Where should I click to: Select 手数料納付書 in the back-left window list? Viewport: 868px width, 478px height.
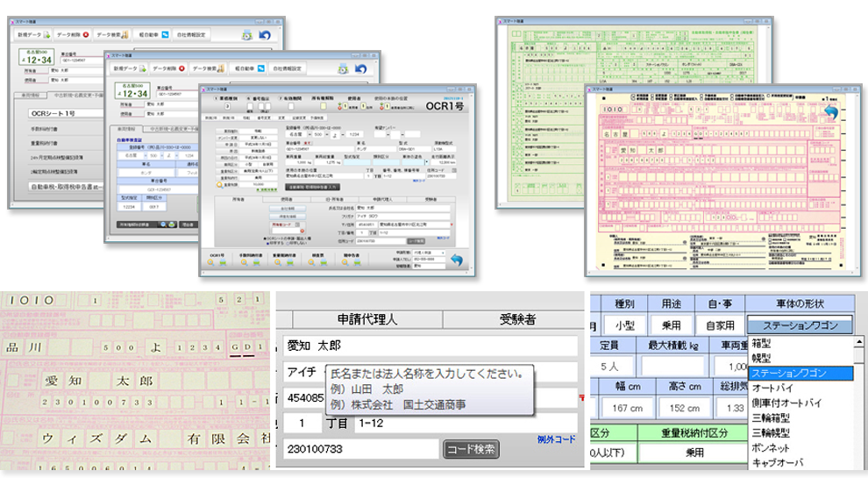pyautogui.click(x=45, y=129)
